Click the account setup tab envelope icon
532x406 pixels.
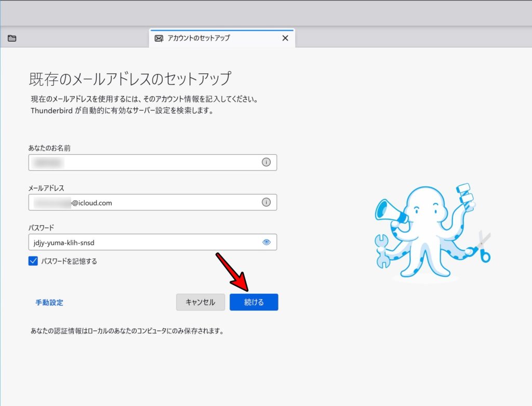[159, 38]
